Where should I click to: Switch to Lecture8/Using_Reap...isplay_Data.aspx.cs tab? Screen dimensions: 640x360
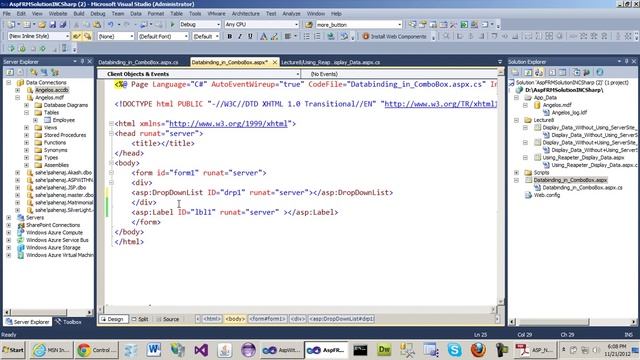click(331, 62)
